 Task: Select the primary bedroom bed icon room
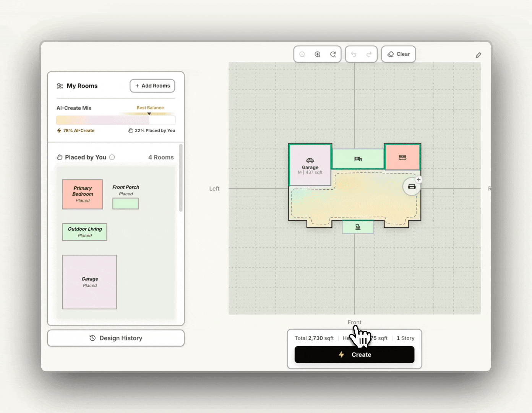[402, 157]
